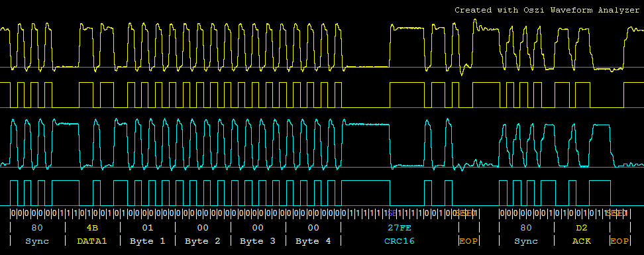
Task: Click the Byte 3 label
Action: tap(258, 241)
